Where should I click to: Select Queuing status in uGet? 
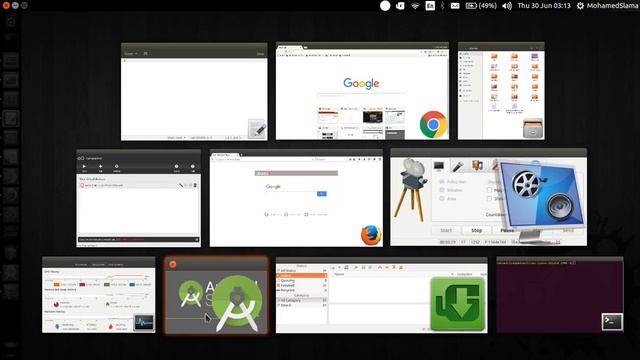302,280
